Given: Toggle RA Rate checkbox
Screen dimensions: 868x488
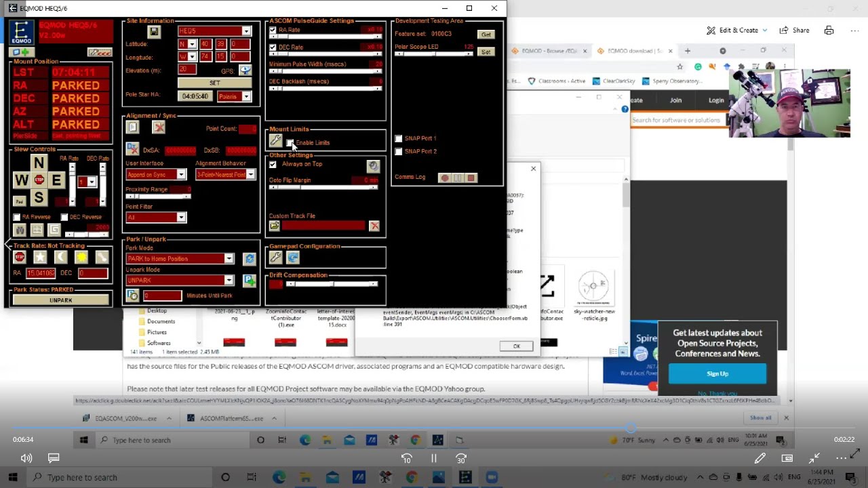Looking at the screenshot, I should tap(273, 30).
